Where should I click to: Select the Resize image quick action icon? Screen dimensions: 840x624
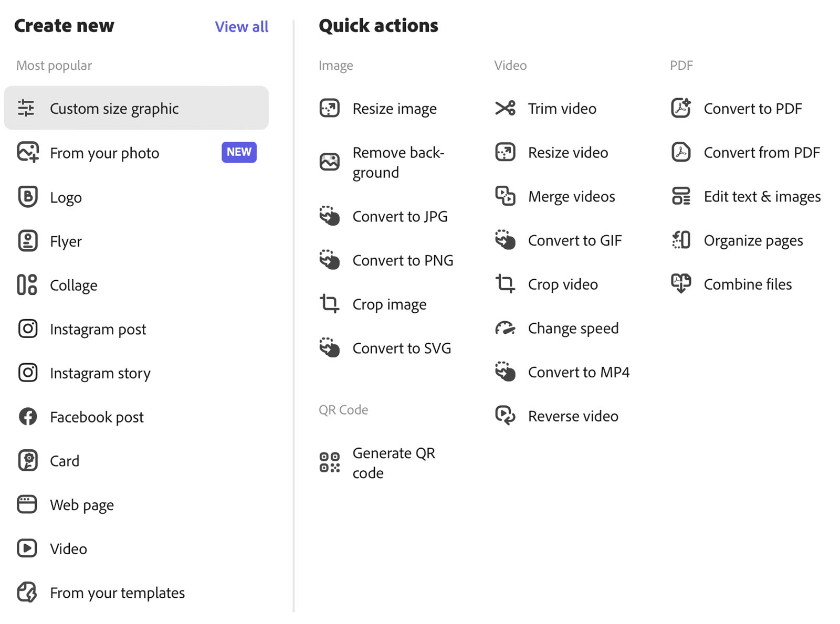(329, 108)
